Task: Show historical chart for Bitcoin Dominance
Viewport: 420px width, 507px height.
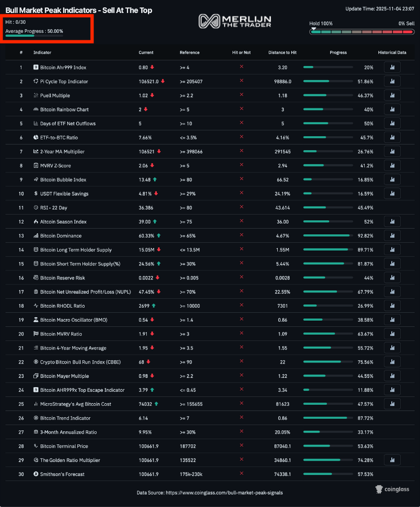Action: tap(392, 236)
